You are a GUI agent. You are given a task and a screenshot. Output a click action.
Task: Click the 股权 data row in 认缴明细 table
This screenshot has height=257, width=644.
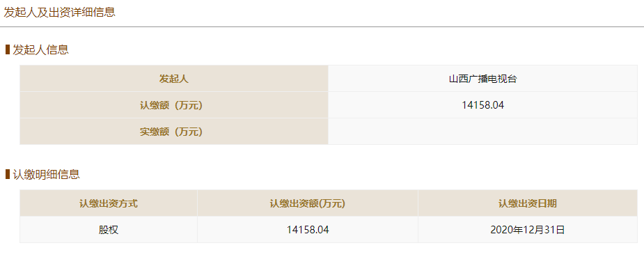coord(329,230)
